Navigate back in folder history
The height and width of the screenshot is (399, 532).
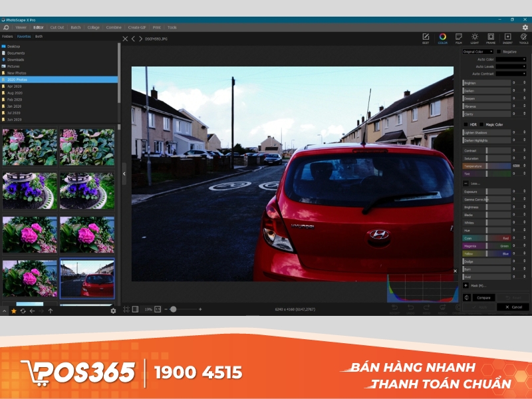pos(32,311)
